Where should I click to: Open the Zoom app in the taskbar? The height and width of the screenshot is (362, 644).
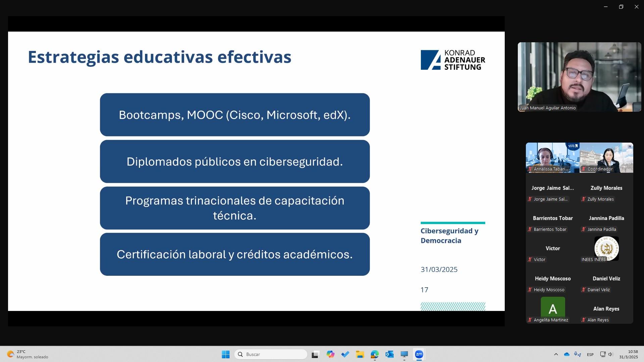[x=419, y=354]
